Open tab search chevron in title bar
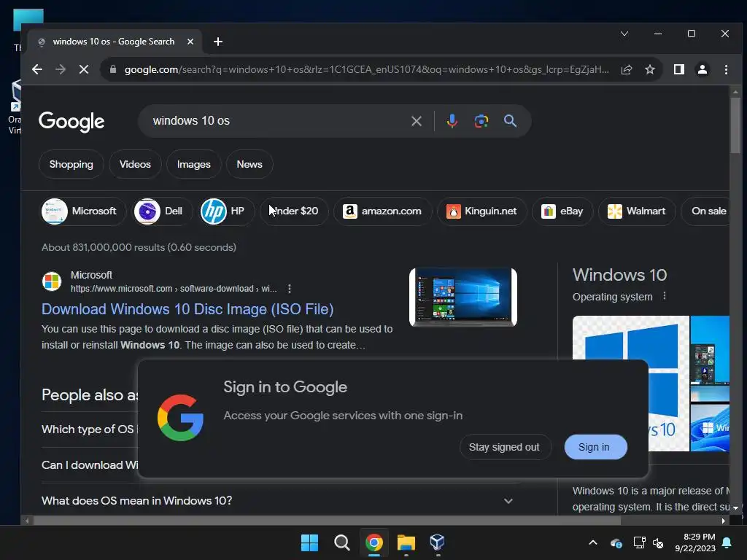 point(624,34)
